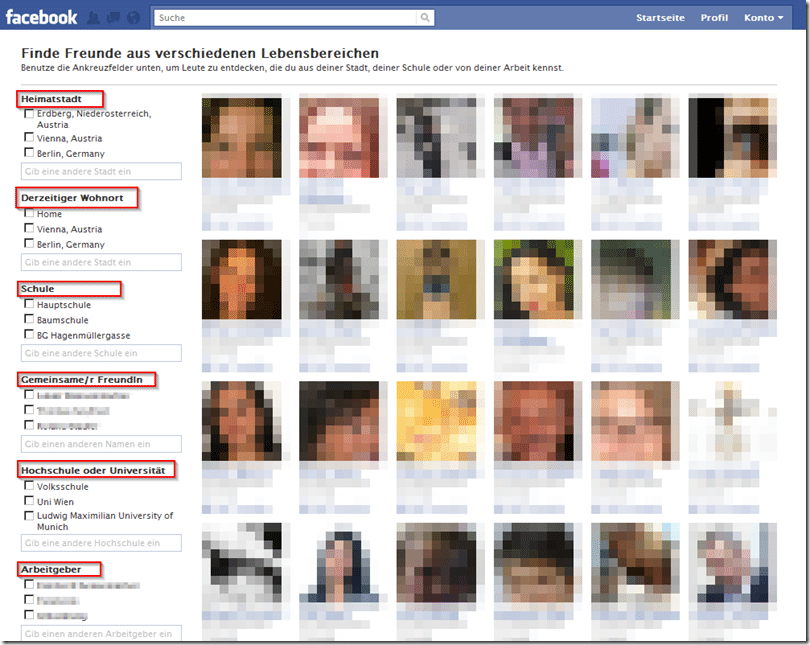Click the search magnifier button
Image resolution: width=810 pixels, height=645 pixels.
coord(425,18)
